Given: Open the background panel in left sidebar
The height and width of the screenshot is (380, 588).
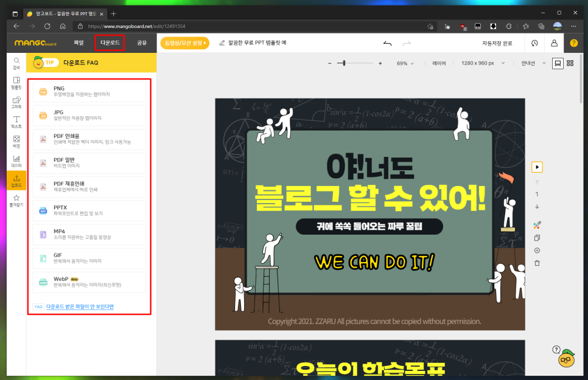Looking at the screenshot, I should click(x=16, y=142).
